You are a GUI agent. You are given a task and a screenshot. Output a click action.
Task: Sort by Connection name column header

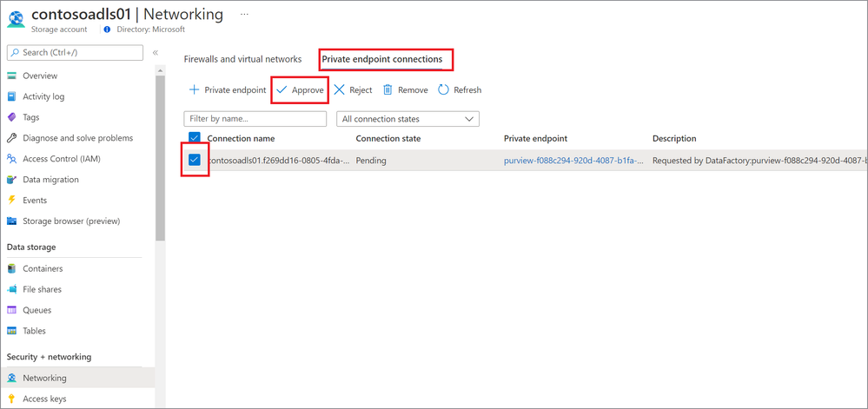241,138
